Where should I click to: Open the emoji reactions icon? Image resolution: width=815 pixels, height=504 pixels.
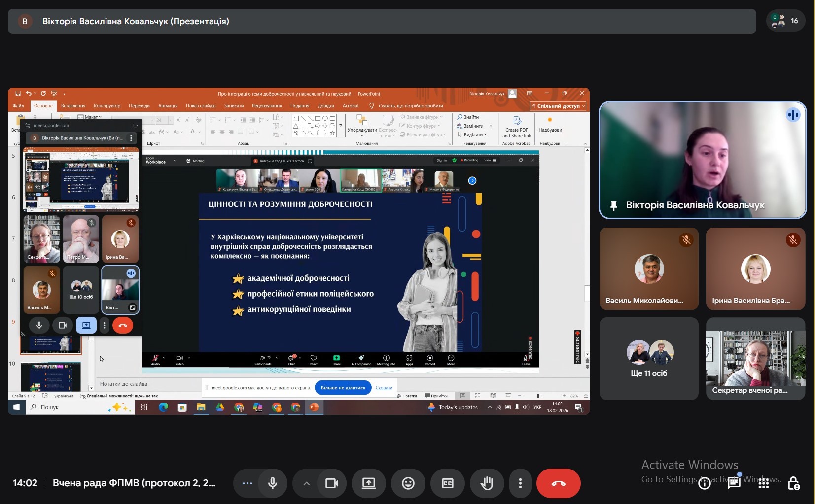[408, 483]
